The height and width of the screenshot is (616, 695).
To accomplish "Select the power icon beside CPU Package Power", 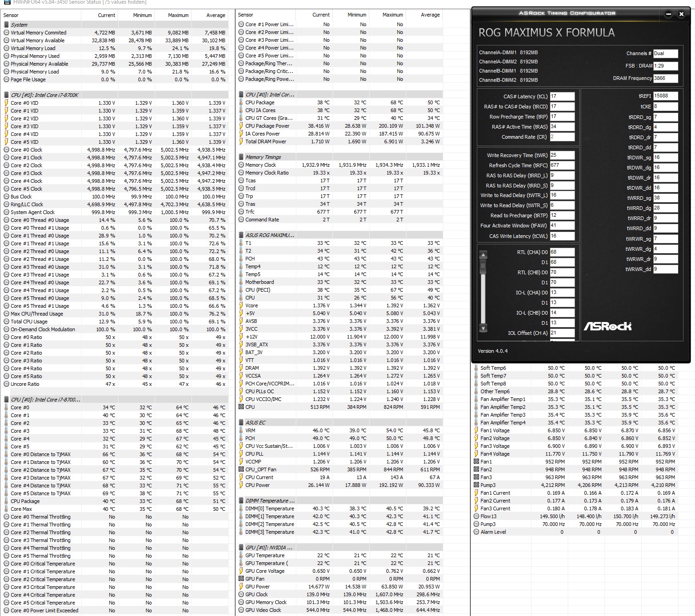I will tap(241, 126).
